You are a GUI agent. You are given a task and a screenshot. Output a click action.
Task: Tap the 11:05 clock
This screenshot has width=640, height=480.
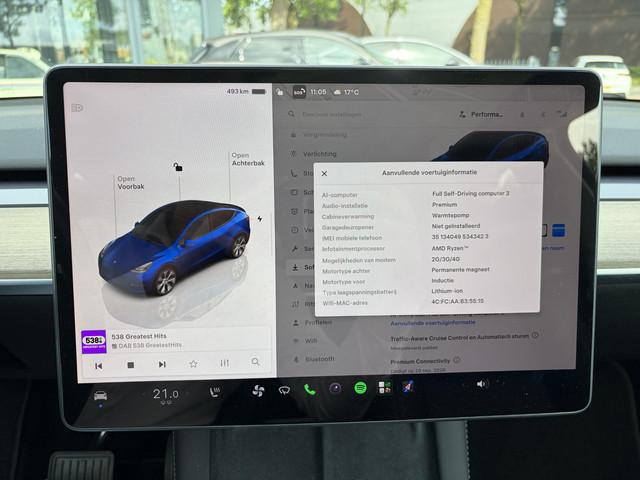(x=318, y=92)
